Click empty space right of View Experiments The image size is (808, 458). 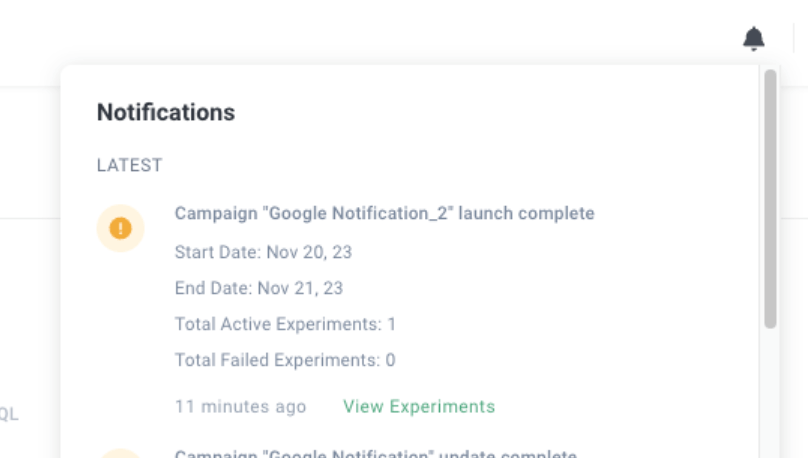pos(618,406)
